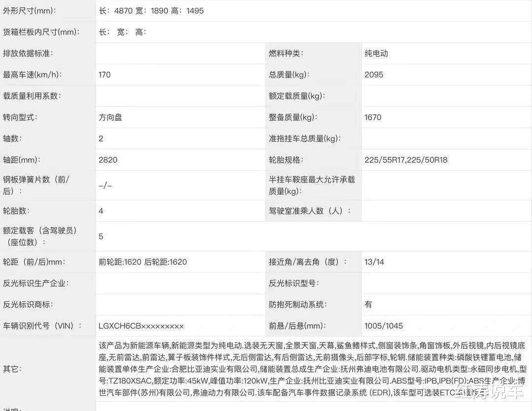
Task: Click the 最高车速(km/h) label
Action: point(32,75)
